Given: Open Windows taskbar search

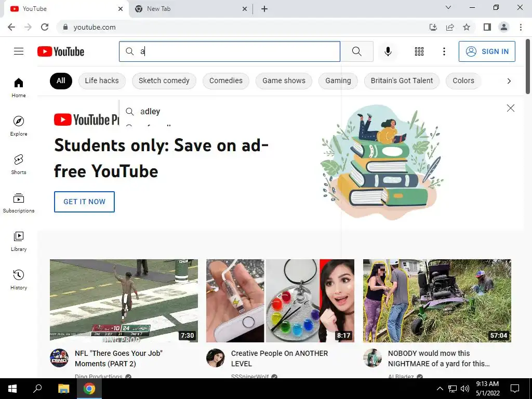Looking at the screenshot, I should pyautogui.click(x=37, y=389).
